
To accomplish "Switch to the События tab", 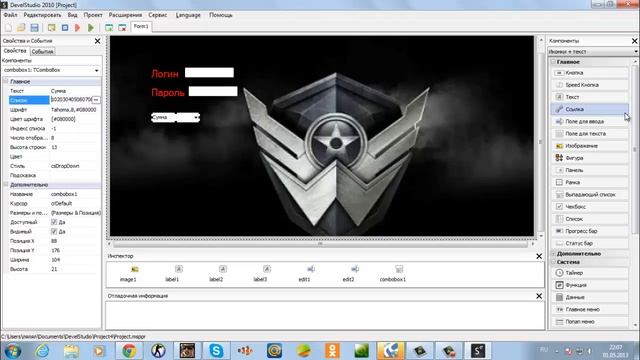I will [x=42, y=51].
